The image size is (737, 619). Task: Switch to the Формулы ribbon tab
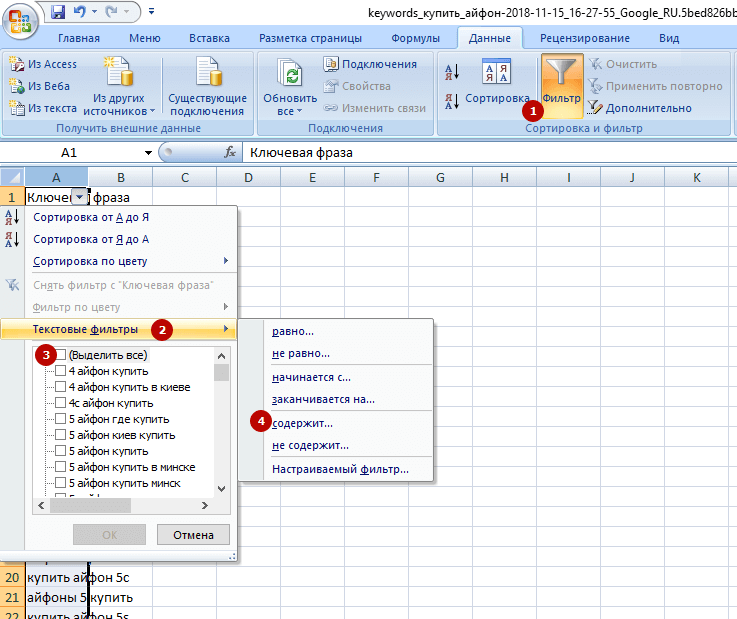(x=415, y=38)
